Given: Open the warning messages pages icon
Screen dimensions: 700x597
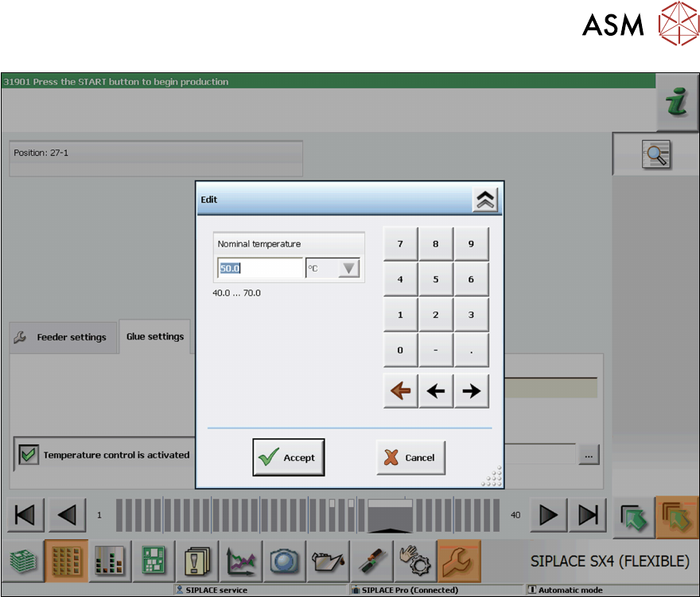Looking at the screenshot, I should pos(197,561).
